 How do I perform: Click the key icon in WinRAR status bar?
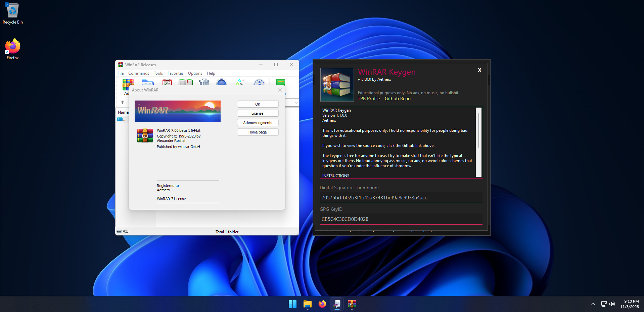pyautogui.click(x=126, y=231)
